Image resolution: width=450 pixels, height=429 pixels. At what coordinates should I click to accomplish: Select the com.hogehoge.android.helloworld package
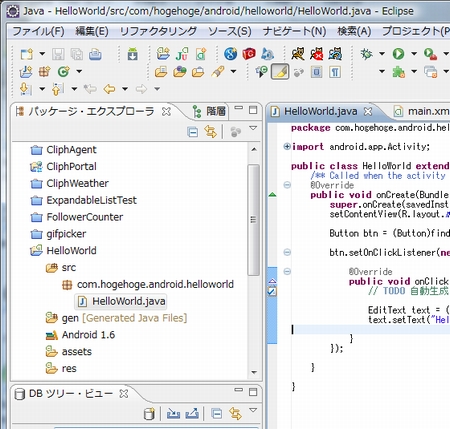point(148,284)
